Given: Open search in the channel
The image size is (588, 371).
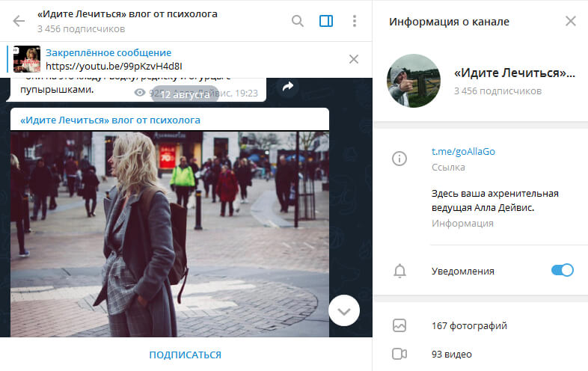Looking at the screenshot, I should pyautogui.click(x=298, y=21).
